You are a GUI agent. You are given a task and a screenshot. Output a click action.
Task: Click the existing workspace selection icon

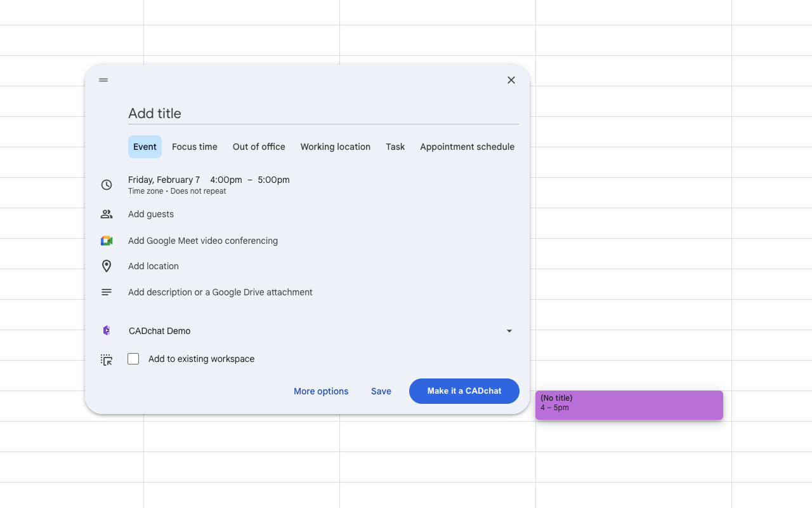click(x=107, y=360)
